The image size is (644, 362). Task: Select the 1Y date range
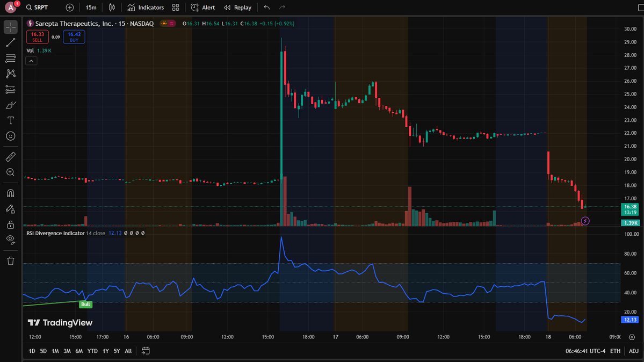click(x=106, y=351)
